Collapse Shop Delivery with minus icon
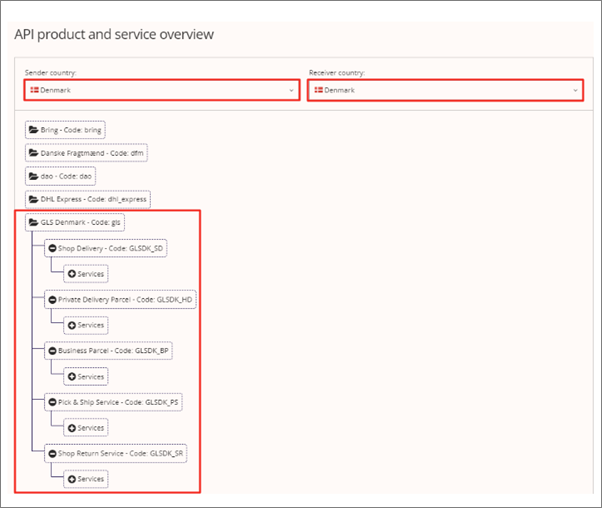The width and height of the screenshot is (602, 508). tap(53, 248)
